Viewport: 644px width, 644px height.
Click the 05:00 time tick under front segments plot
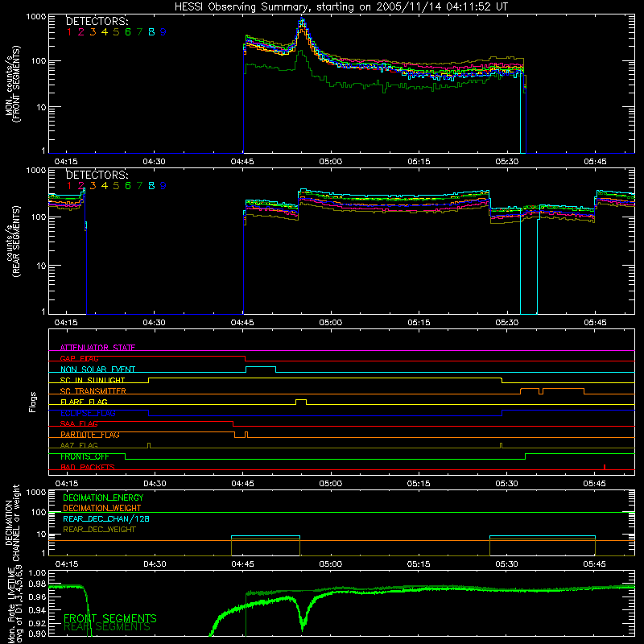[331, 162]
